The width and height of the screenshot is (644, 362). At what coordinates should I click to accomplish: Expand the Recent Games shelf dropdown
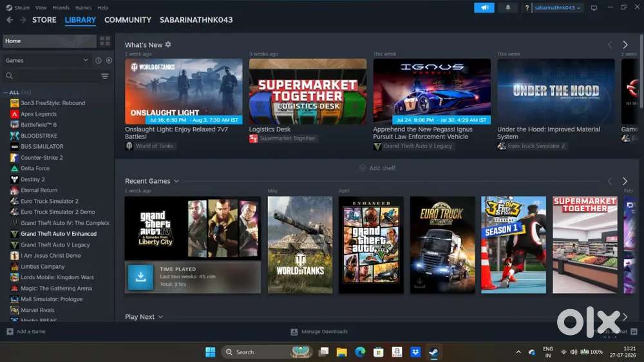176,181
